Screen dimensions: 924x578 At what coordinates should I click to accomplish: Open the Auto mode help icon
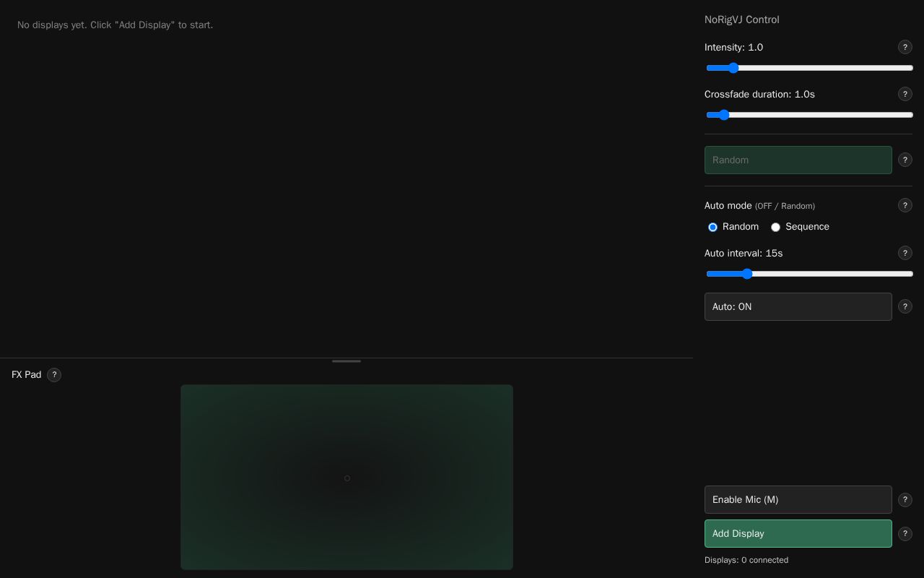[905, 205]
